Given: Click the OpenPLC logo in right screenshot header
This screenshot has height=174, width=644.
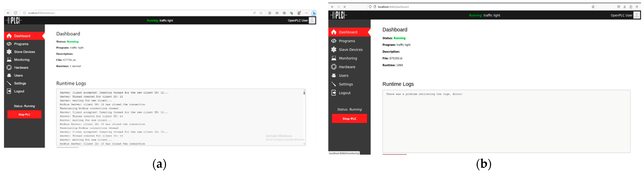Looking at the screenshot, I should point(339,15).
